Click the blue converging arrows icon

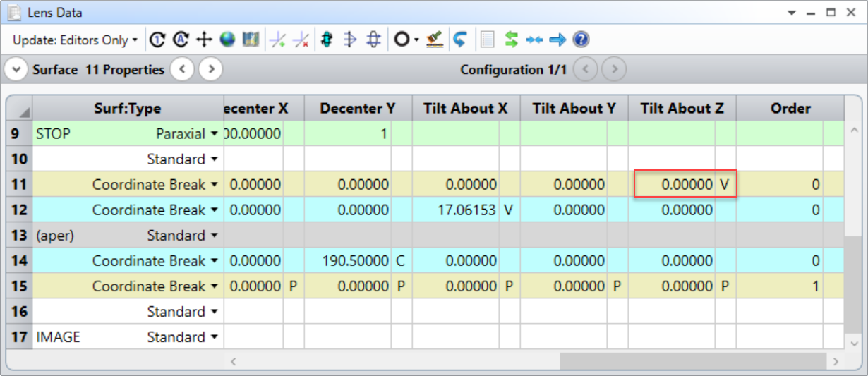click(534, 40)
